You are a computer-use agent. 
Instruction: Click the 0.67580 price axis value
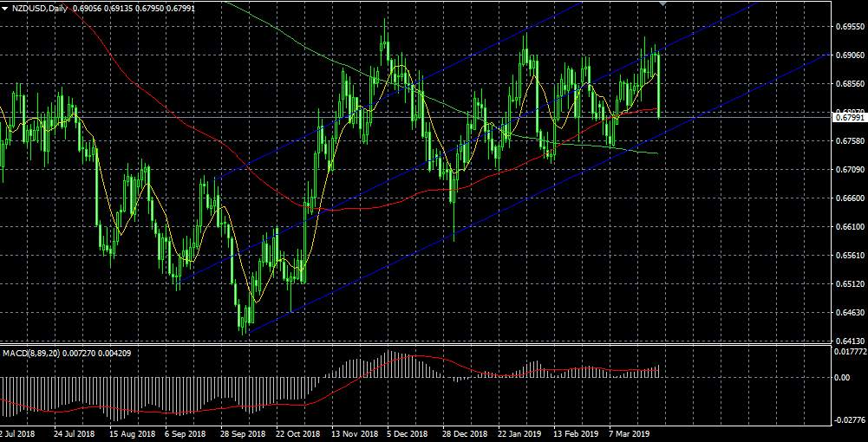pos(850,141)
